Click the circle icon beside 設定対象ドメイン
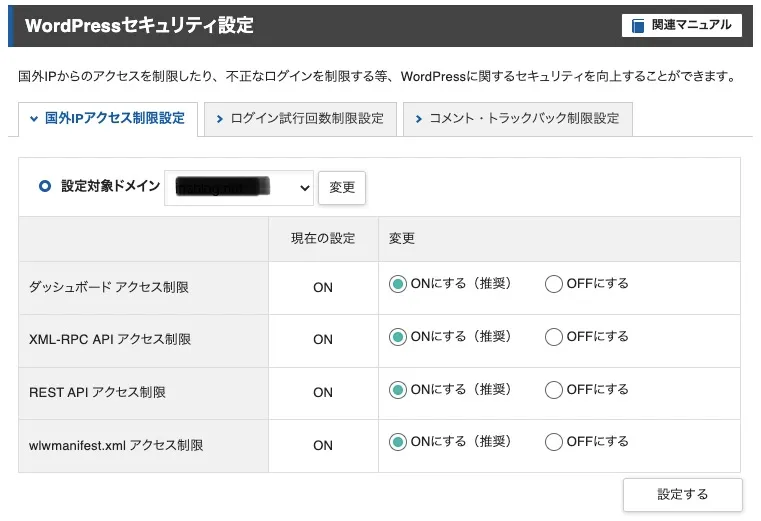 point(45,186)
